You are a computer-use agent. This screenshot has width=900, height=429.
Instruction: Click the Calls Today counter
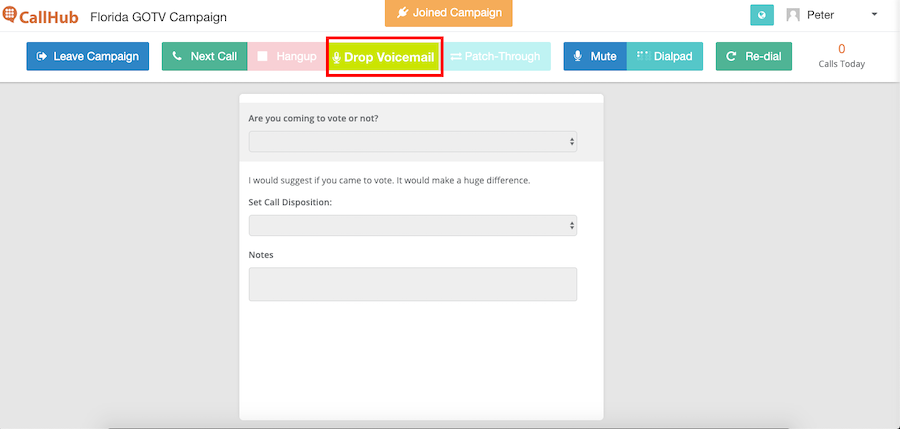click(841, 56)
